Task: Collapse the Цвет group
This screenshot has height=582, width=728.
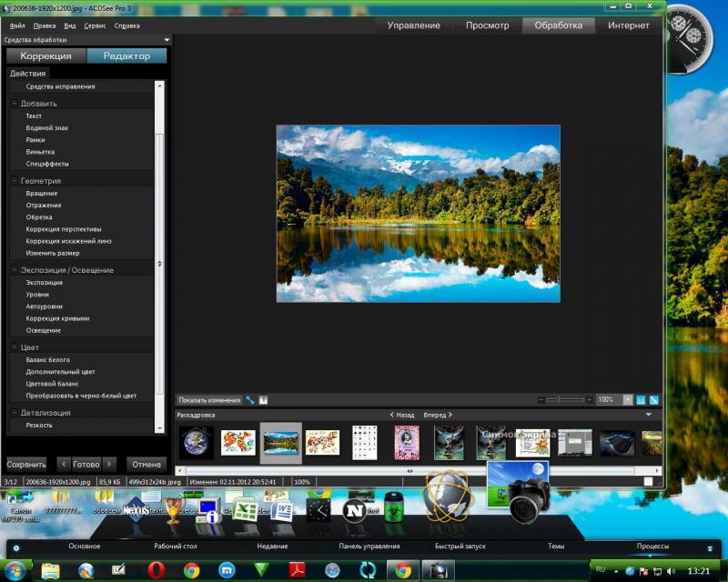Action: (15, 347)
